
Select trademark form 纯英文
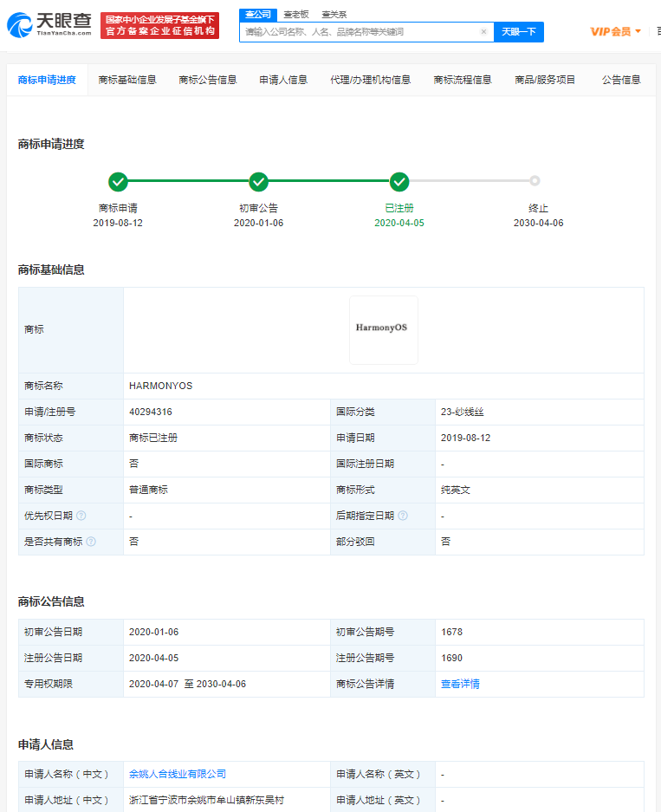[456, 490]
